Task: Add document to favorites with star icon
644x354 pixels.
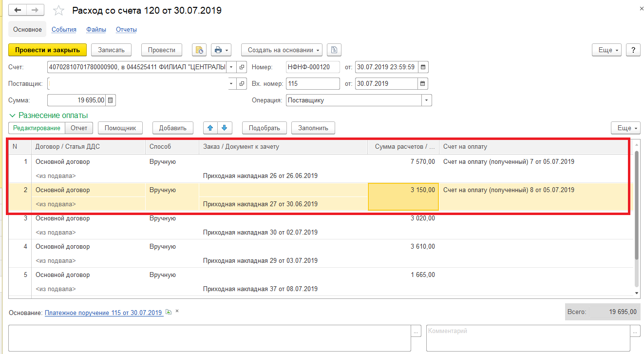Action: (58, 10)
